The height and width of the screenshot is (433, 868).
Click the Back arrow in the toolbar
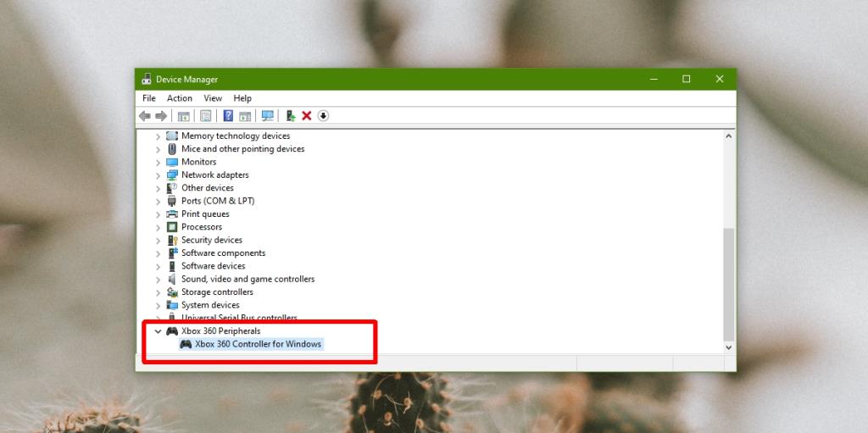145,115
